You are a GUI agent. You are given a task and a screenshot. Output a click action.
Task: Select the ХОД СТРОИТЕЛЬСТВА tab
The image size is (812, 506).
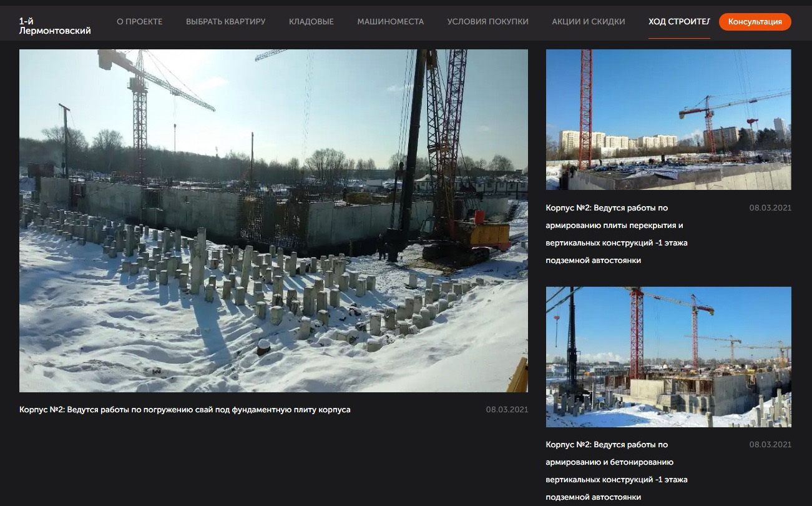pyautogui.click(x=679, y=22)
